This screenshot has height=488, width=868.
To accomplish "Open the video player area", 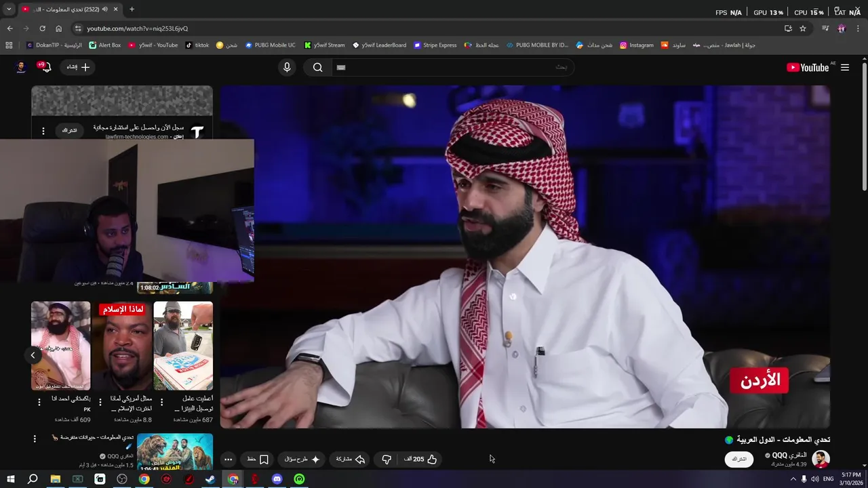I will coord(525,256).
